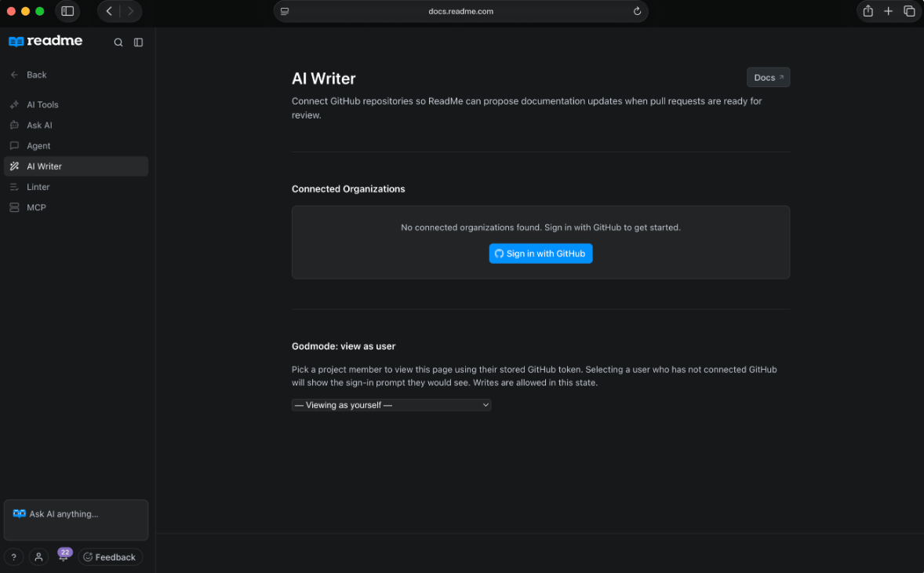
Task: Select Agent in sidebar
Action: pyautogui.click(x=76, y=146)
